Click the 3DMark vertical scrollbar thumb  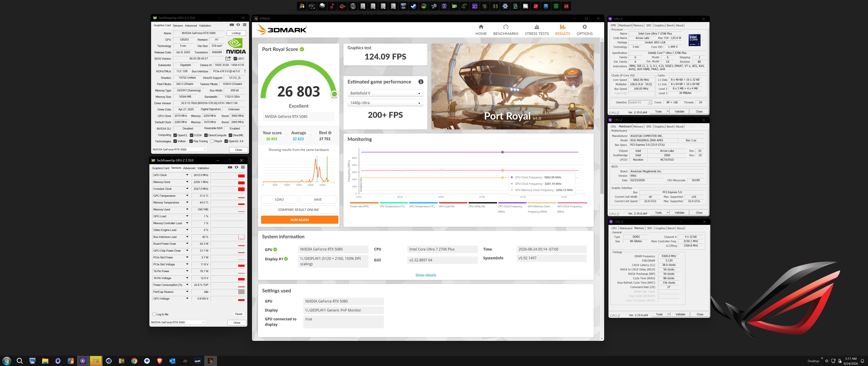[x=602, y=118]
